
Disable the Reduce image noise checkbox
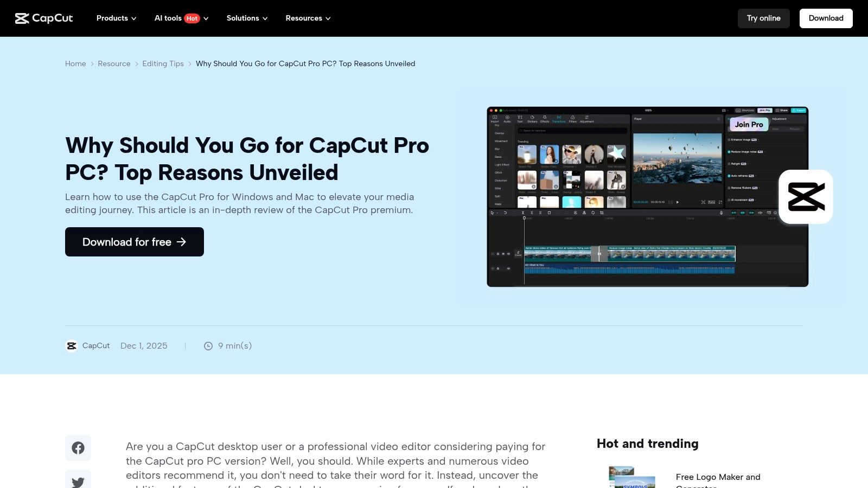pyautogui.click(x=729, y=152)
